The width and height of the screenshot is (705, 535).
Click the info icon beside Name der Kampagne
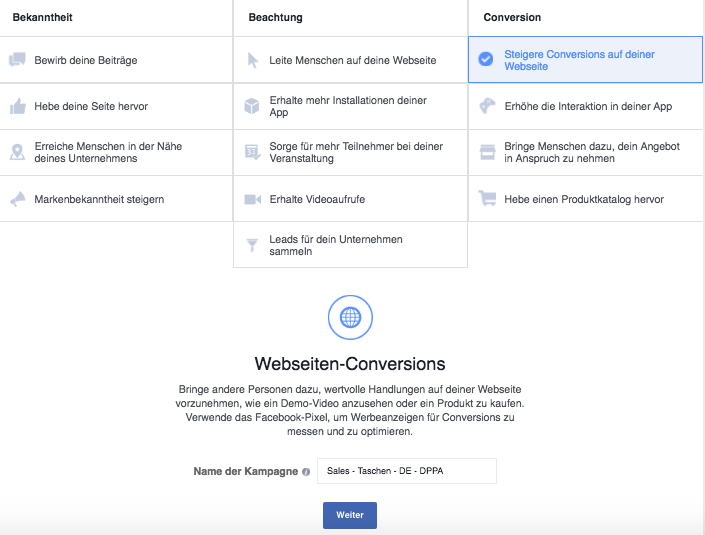[x=306, y=472]
